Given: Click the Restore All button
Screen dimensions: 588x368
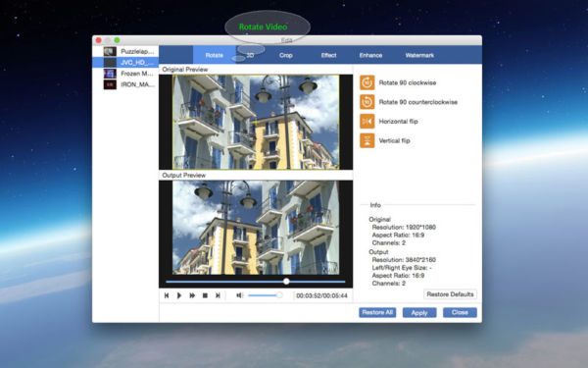Looking at the screenshot, I should click(x=377, y=312).
